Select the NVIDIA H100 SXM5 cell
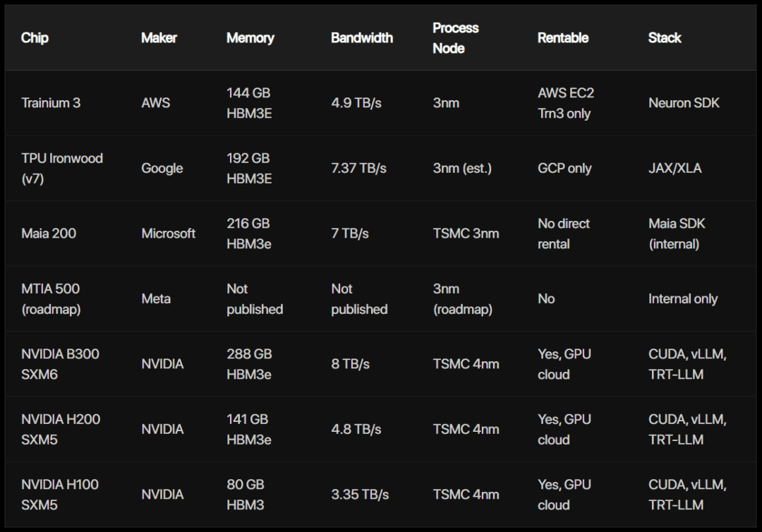The width and height of the screenshot is (762, 532). click(x=60, y=495)
